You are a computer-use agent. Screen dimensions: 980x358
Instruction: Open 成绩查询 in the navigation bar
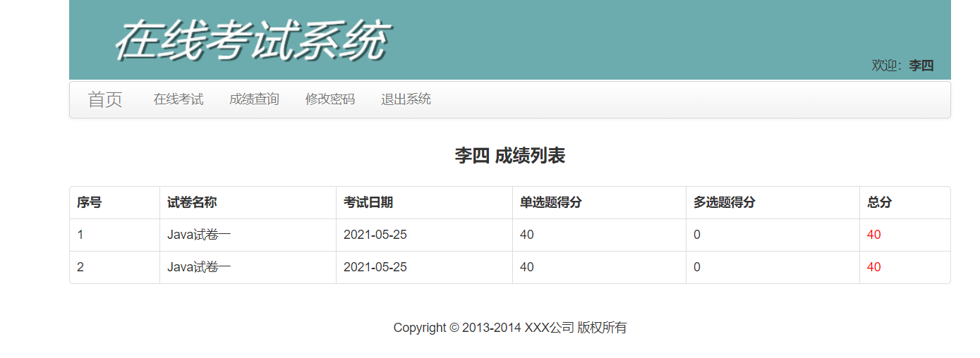[254, 99]
